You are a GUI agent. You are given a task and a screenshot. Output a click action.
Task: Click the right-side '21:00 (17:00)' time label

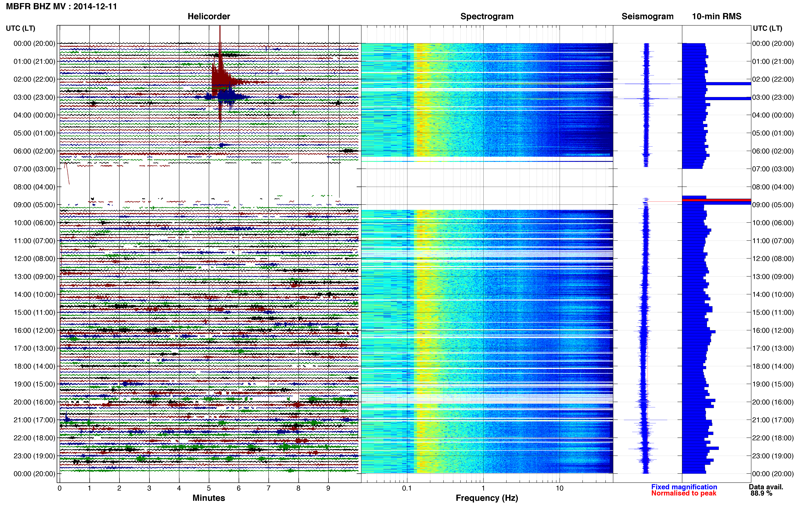coord(773,420)
